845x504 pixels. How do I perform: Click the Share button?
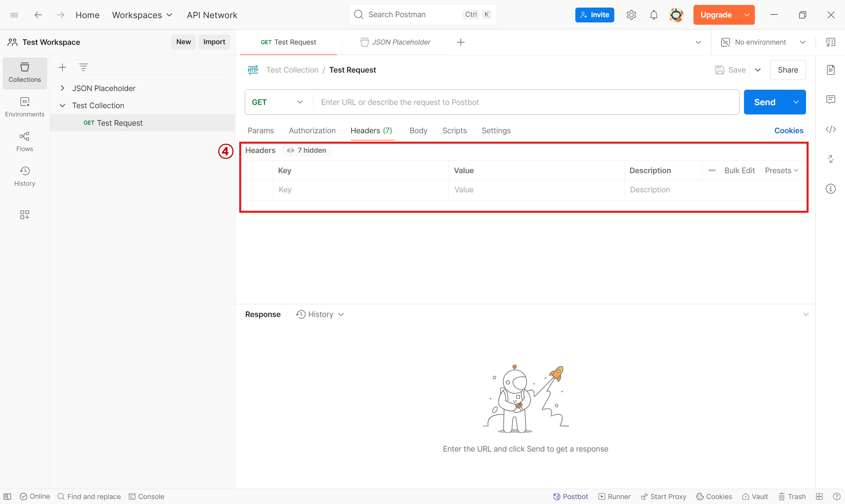[788, 70]
